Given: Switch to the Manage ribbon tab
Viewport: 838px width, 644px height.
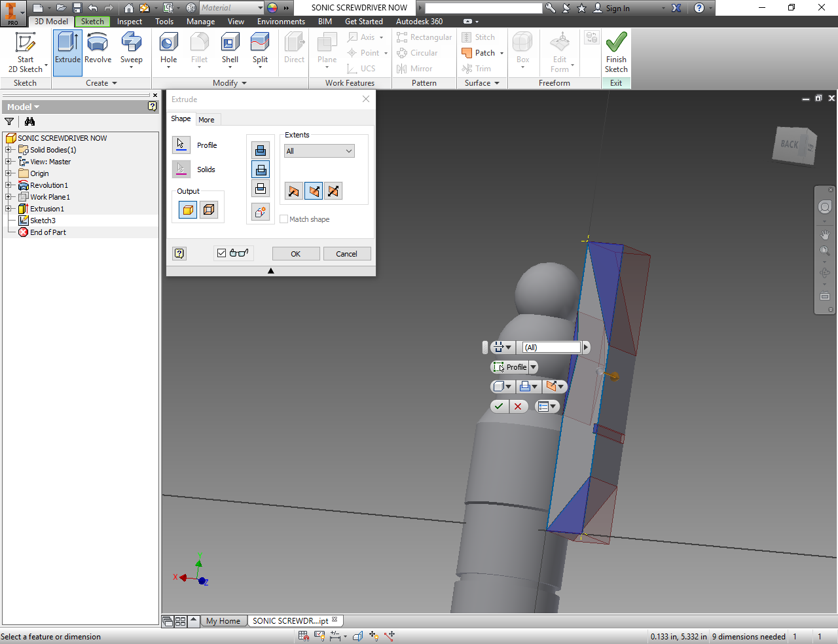Looking at the screenshot, I should 200,22.
